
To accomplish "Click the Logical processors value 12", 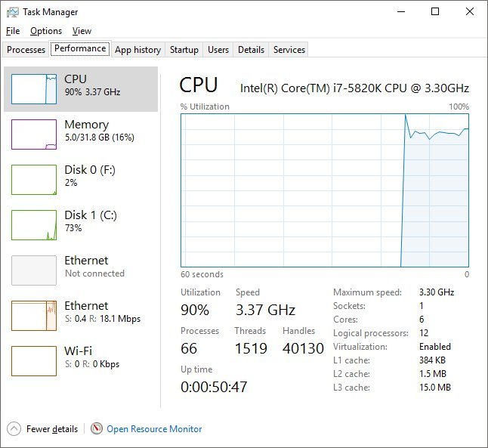I will [x=424, y=333].
